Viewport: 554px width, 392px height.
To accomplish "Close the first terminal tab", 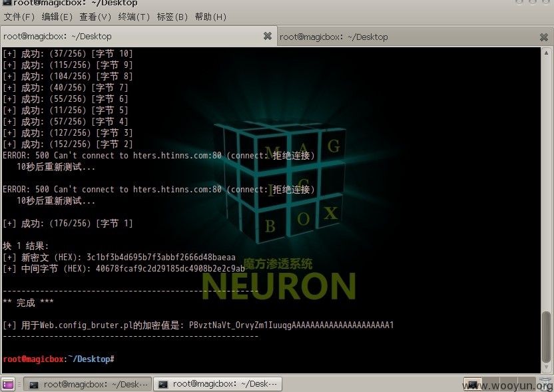I will click(x=268, y=36).
